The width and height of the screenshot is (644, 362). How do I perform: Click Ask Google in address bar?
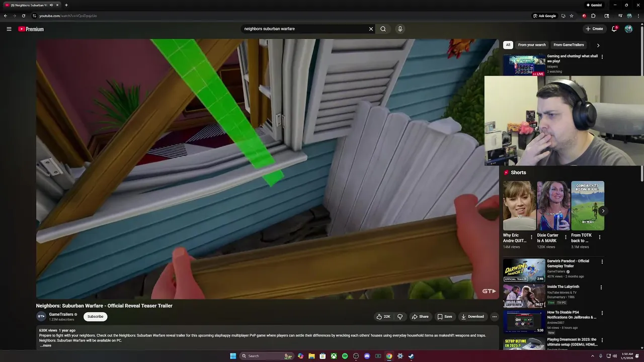(x=544, y=16)
